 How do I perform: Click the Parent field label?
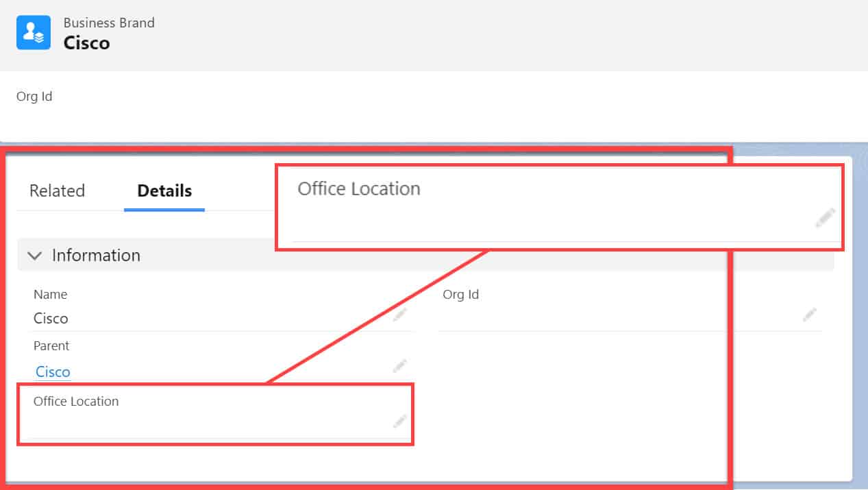click(51, 346)
